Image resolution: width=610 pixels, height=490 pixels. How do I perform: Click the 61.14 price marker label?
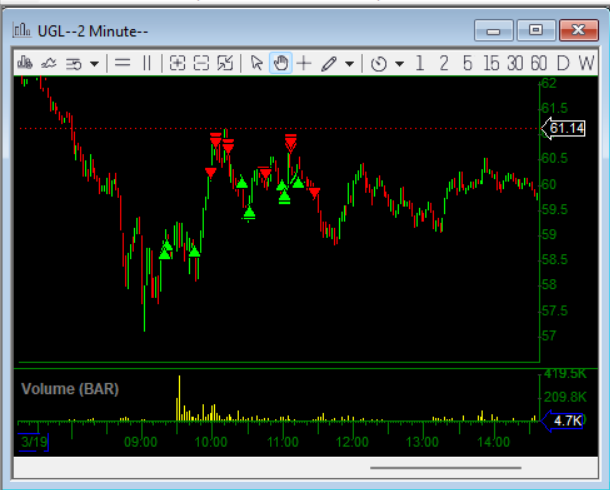click(x=564, y=128)
